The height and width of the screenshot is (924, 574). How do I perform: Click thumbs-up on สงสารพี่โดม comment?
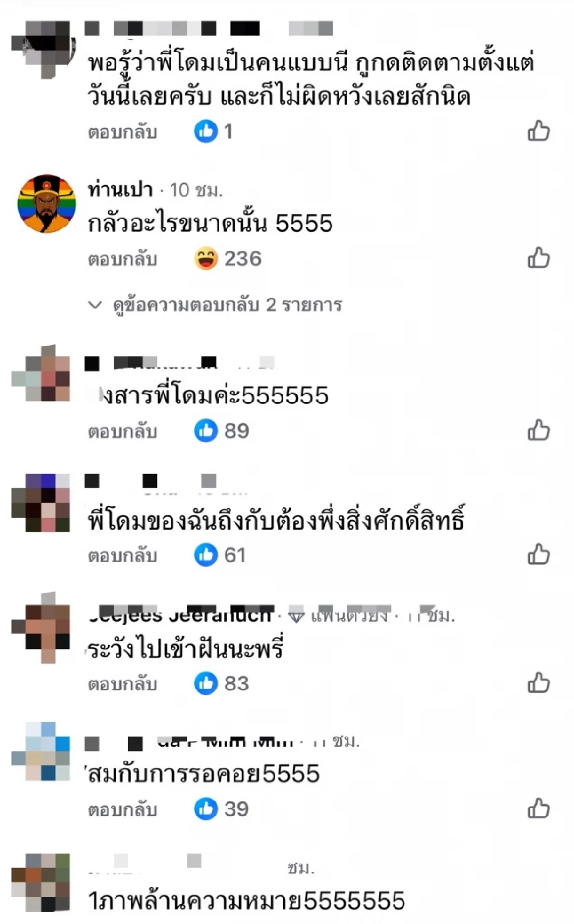point(539,430)
